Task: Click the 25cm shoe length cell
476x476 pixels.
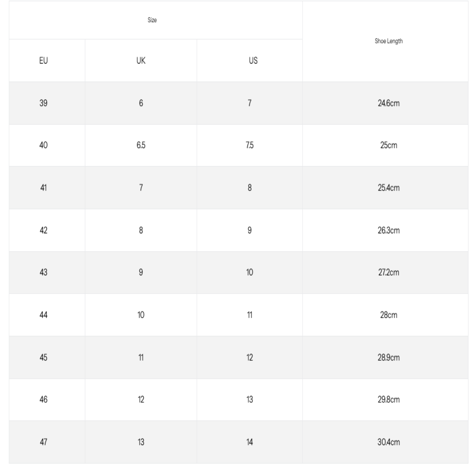Action: pos(388,145)
